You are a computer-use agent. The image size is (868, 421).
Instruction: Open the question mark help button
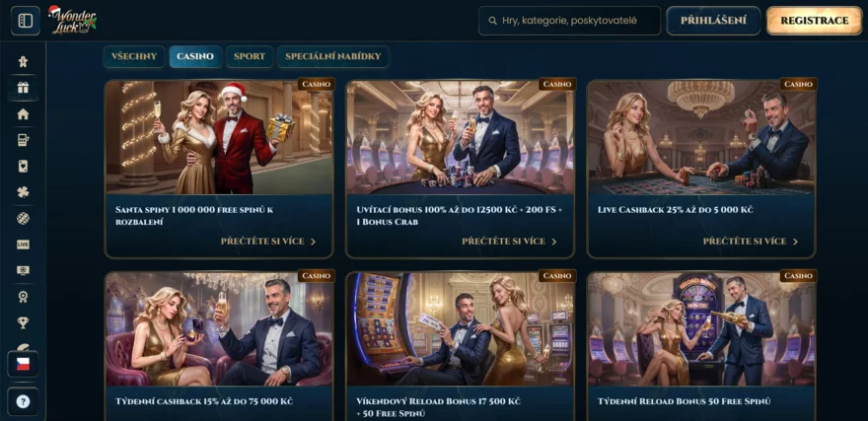click(x=23, y=401)
